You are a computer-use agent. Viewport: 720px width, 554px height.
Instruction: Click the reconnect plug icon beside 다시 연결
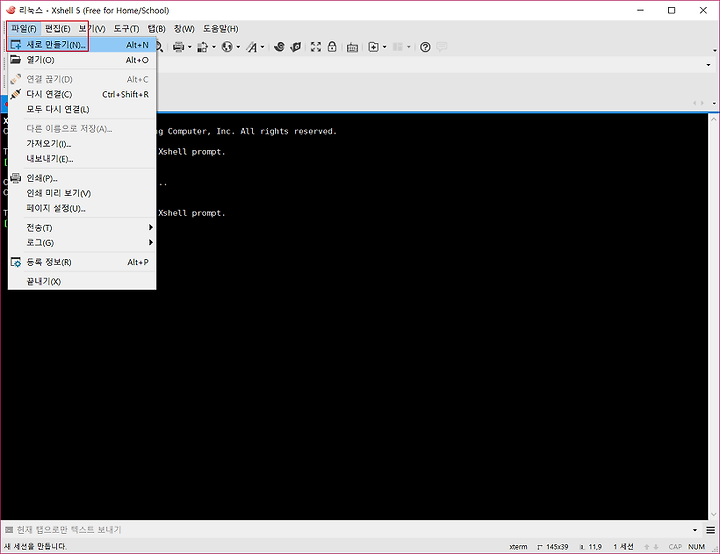pos(16,94)
